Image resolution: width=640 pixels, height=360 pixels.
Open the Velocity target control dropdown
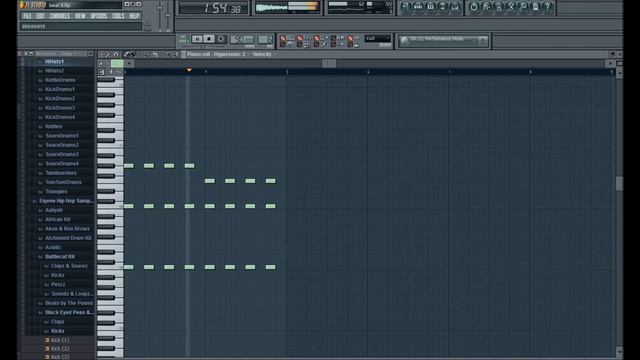click(264, 54)
